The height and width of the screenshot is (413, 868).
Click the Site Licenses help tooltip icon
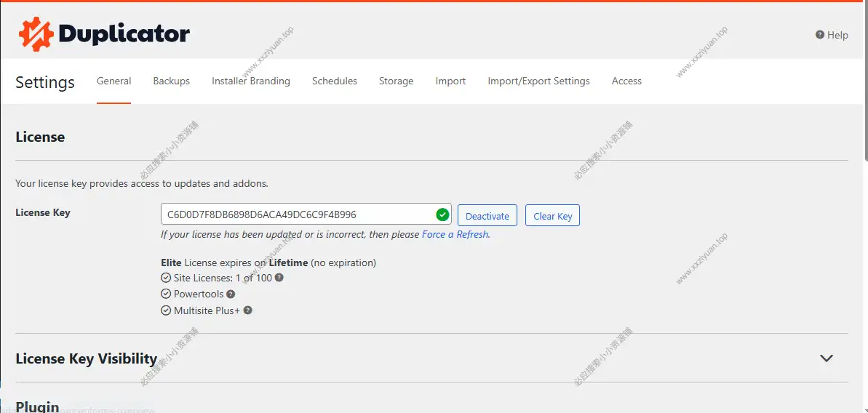pos(279,278)
